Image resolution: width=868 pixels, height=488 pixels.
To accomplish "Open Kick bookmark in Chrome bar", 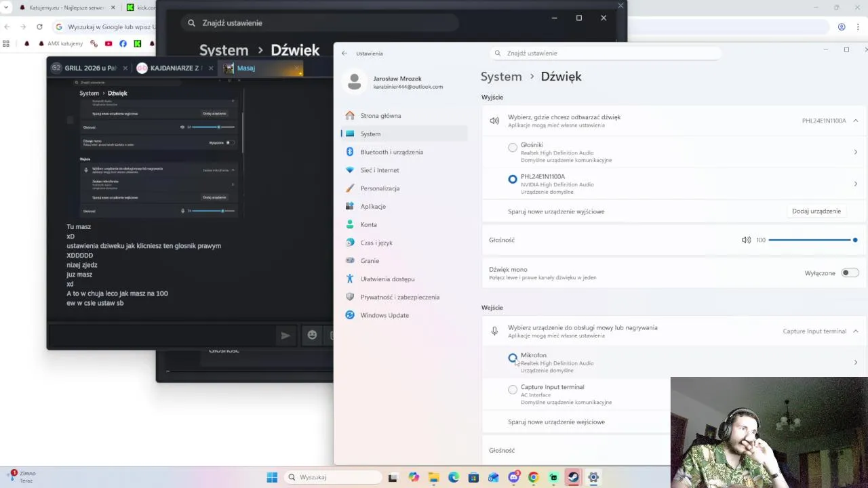I will point(138,43).
